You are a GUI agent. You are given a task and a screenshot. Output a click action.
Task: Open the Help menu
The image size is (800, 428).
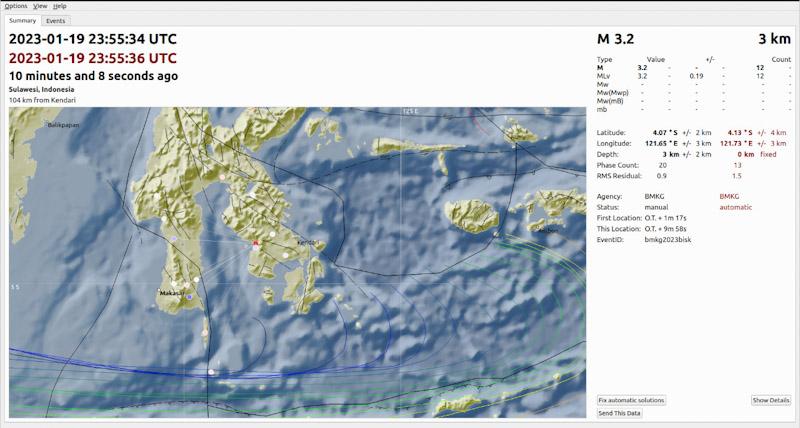click(60, 6)
